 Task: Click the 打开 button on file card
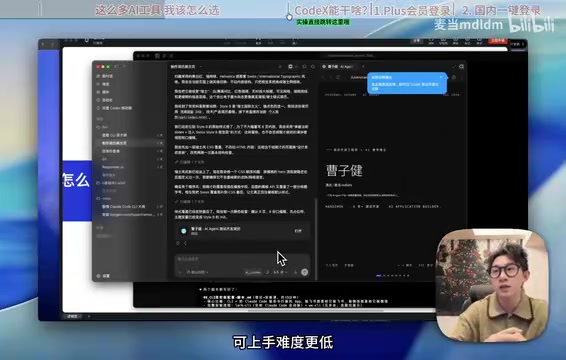[298, 231]
